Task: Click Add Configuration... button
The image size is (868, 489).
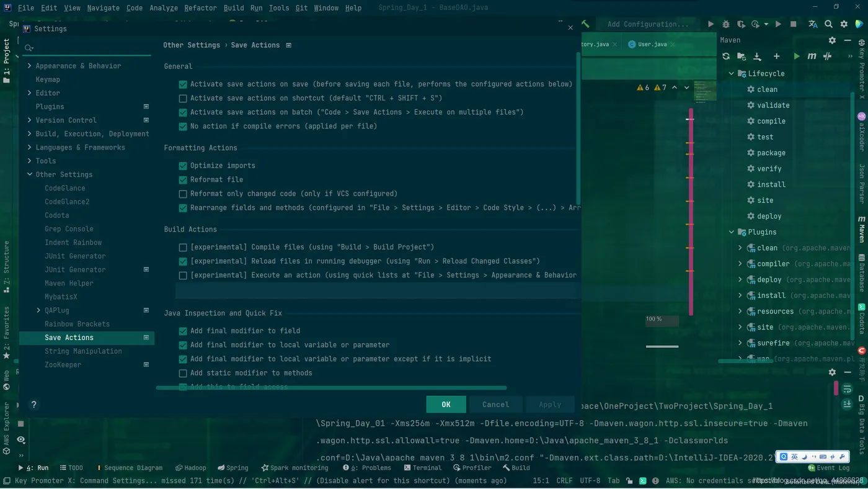Action: click(648, 24)
